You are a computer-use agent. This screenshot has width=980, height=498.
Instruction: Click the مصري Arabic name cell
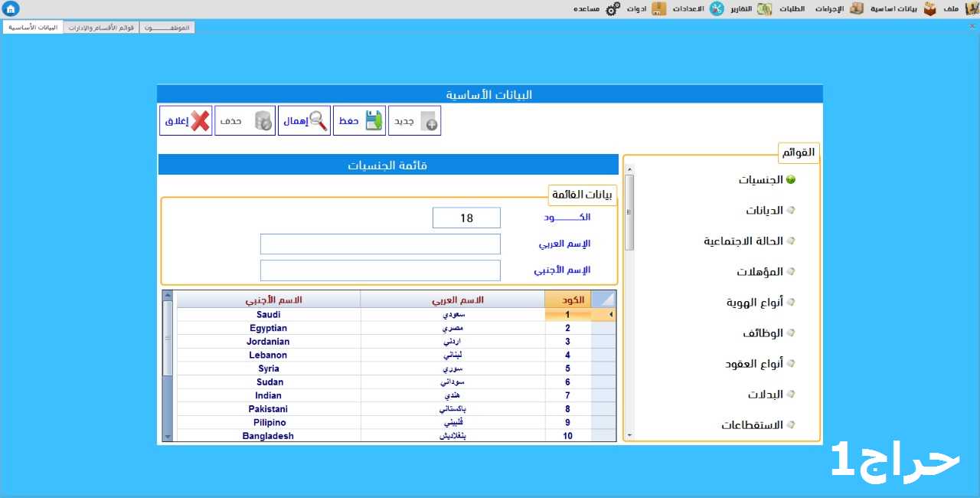(x=453, y=329)
